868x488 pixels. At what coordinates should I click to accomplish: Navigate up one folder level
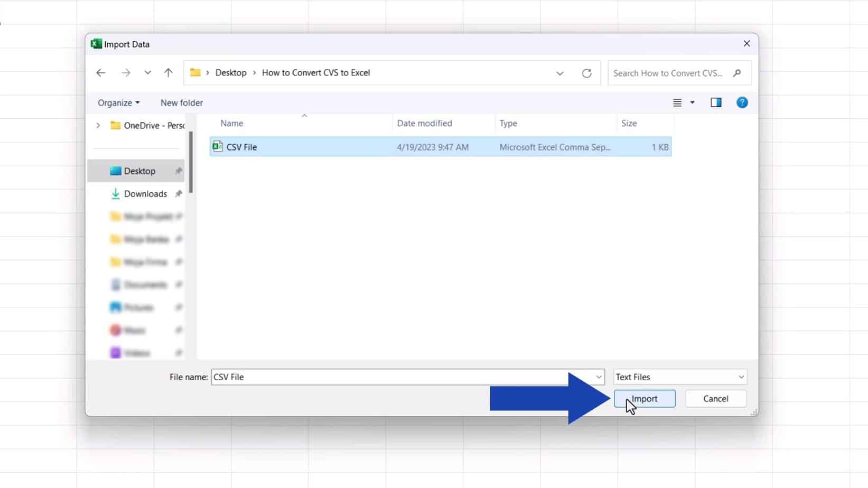168,72
